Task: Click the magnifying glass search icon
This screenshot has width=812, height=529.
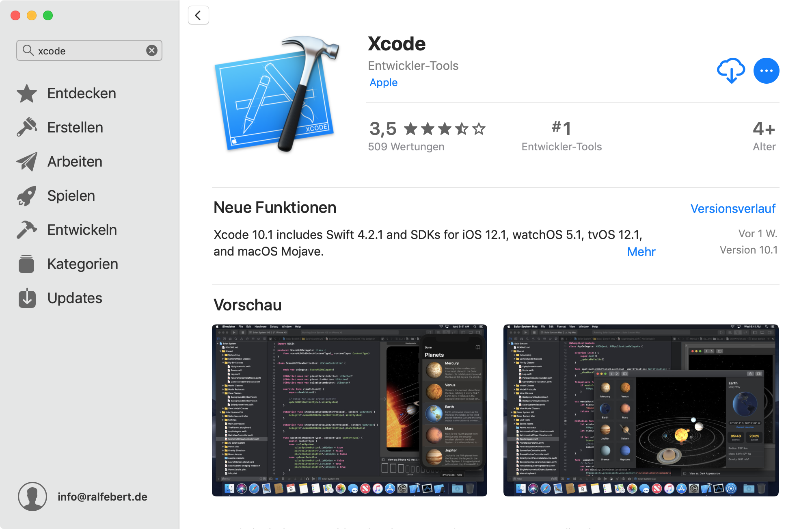Action: (x=28, y=50)
